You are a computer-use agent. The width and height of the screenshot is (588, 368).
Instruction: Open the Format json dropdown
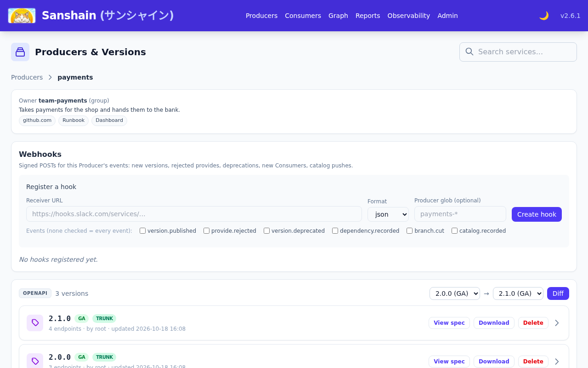pos(388,214)
